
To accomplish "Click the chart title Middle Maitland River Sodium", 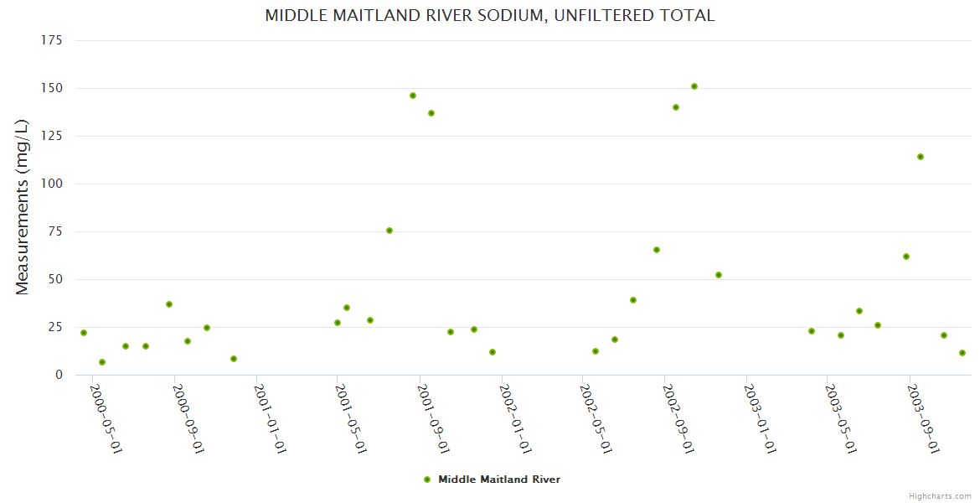I will pyautogui.click(x=490, y=15).
